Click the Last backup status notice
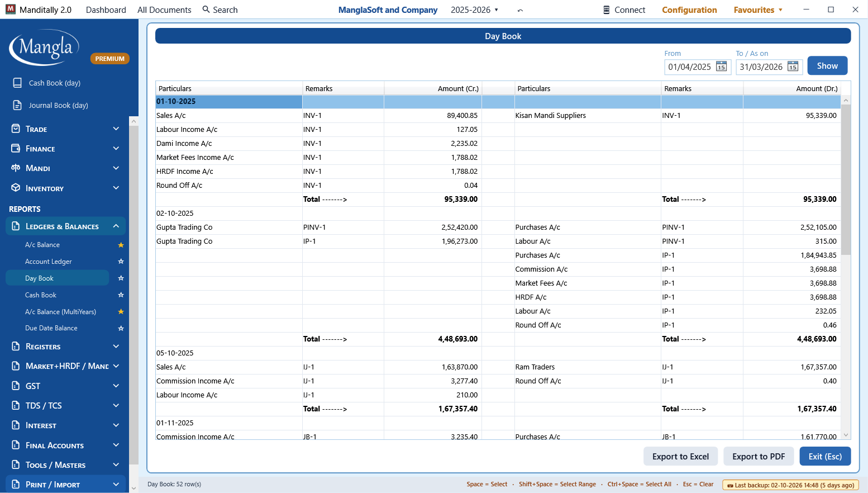The width and height of the screenshot is (868, 493). point(790,485)
